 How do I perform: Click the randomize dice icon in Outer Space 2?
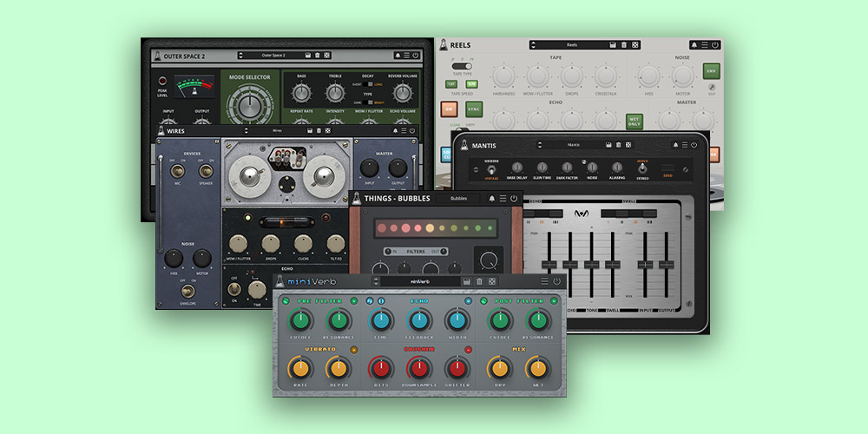coord(326,56)
